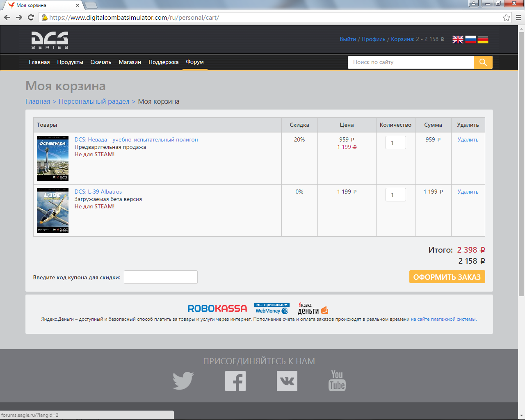Click the WebMoney payment logo
525x420 pixels.
(x=272, y=308)
